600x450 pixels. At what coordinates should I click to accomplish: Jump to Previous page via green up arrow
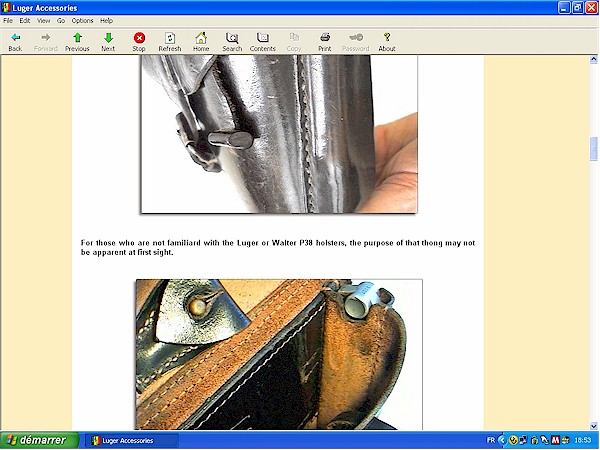click(77, 38)
